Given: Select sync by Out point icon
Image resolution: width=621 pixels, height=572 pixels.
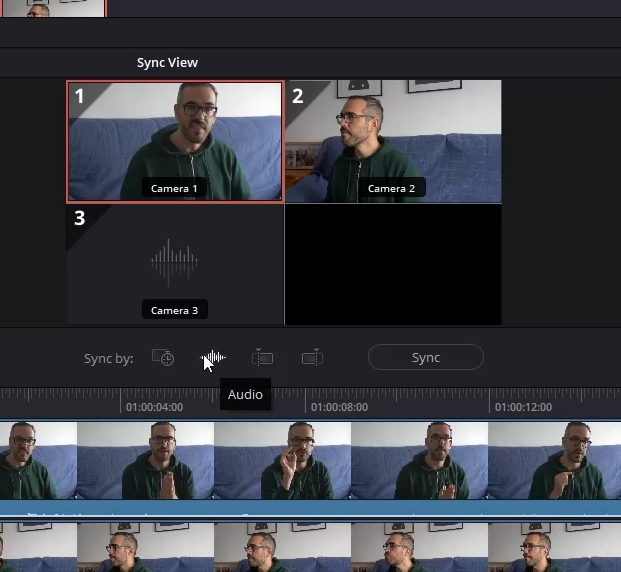Looking at the screenshot, I should click(x=312, y=358).
